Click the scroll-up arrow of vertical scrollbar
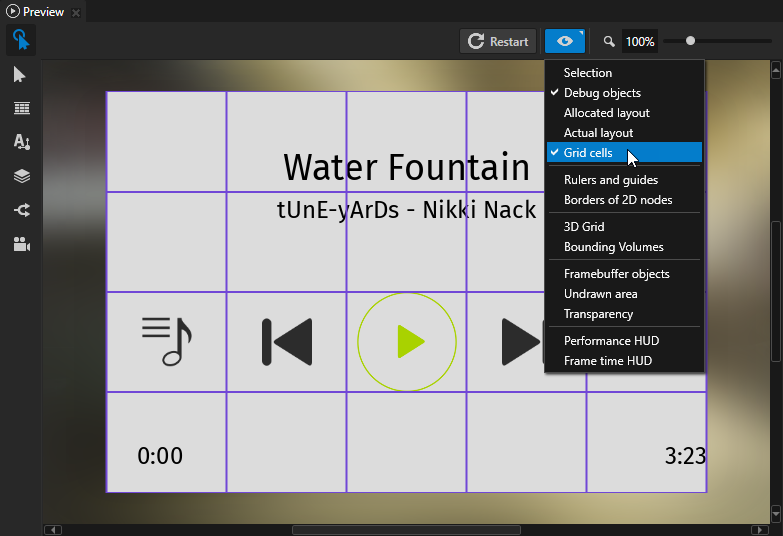Image resolution: width=783 pixels, height=536 pixels. [776, 70]
